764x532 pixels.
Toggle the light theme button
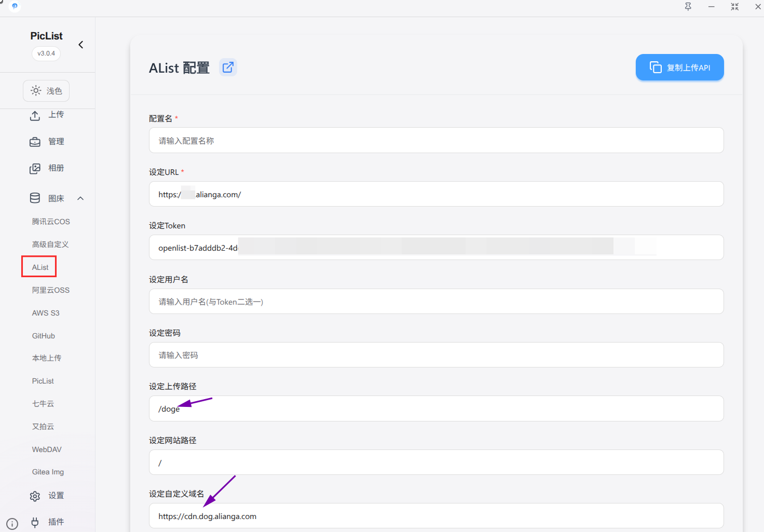[x=46, y=91]
